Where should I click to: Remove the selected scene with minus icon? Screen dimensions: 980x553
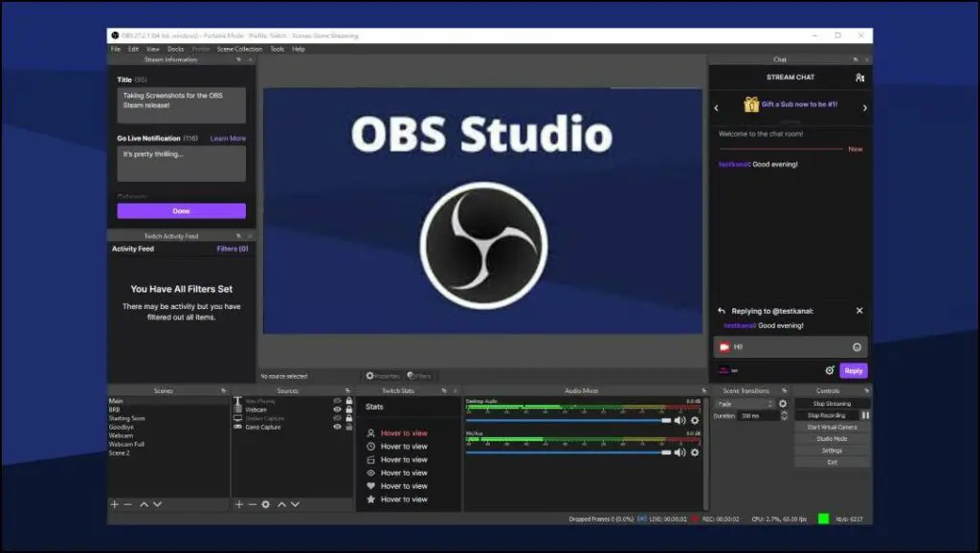[128, 504]
